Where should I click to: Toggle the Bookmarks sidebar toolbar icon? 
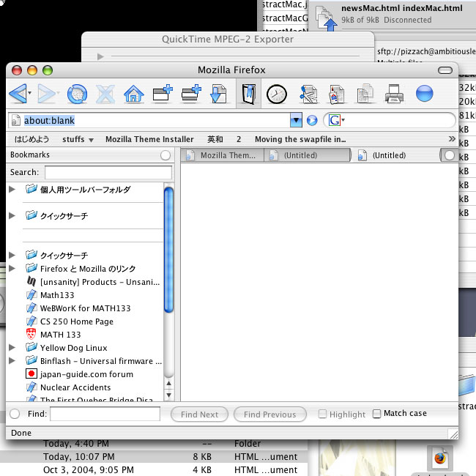[x=248, y=94]
